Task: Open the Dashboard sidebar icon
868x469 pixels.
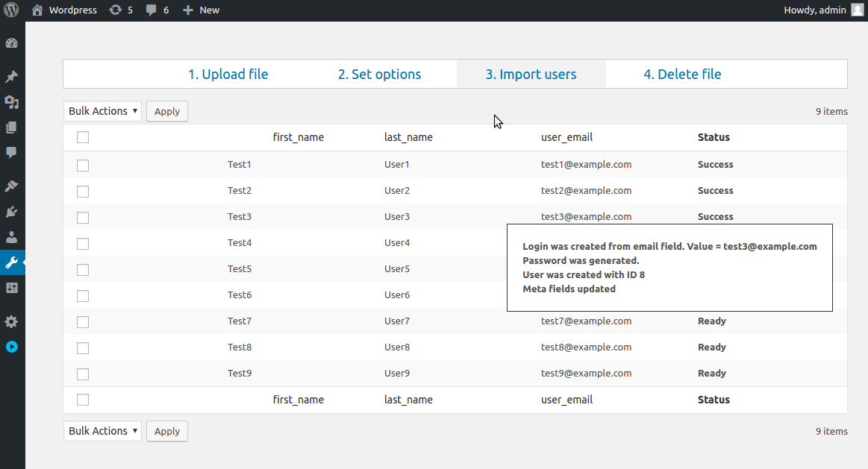Action: point(11,43)
